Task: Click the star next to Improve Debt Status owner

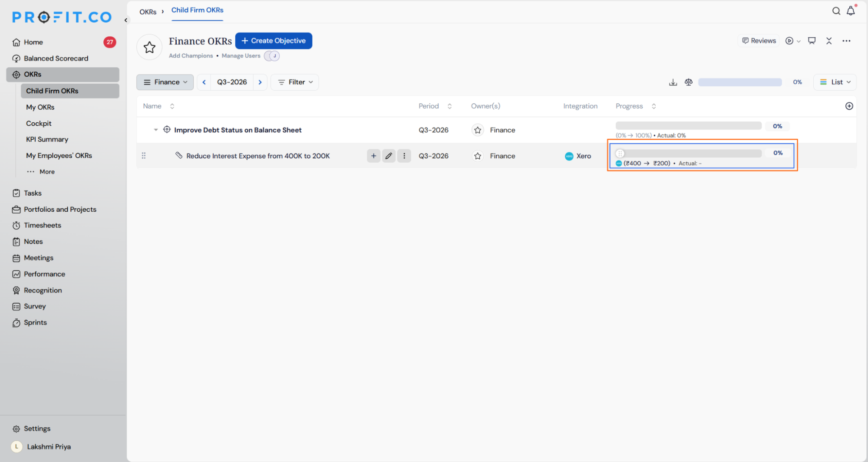Action: pyautogui.click(x=478, y=130)
